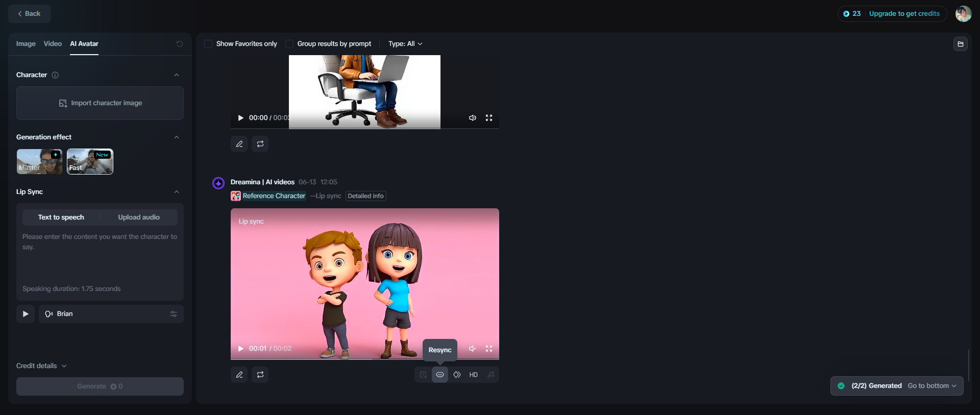The image size is (980, 415).
Task: Enable Group results by prompt checkbox
Action: point(289,44)
